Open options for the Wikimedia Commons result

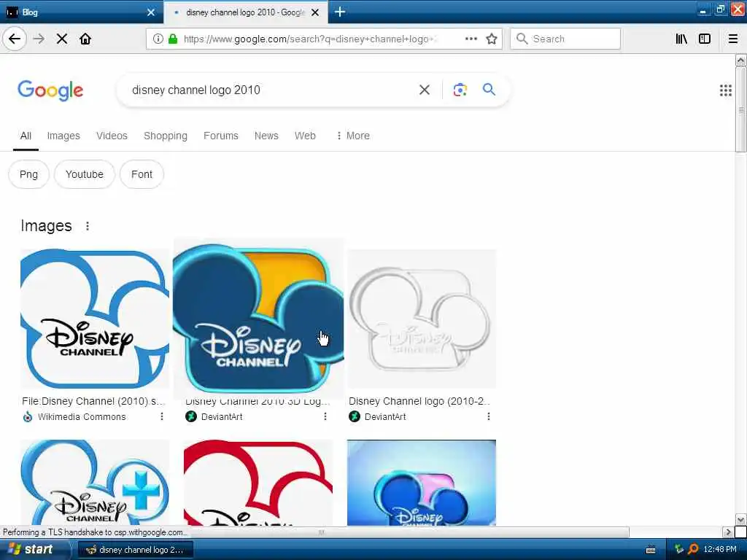pyautogui.click(x=162, y=416)
